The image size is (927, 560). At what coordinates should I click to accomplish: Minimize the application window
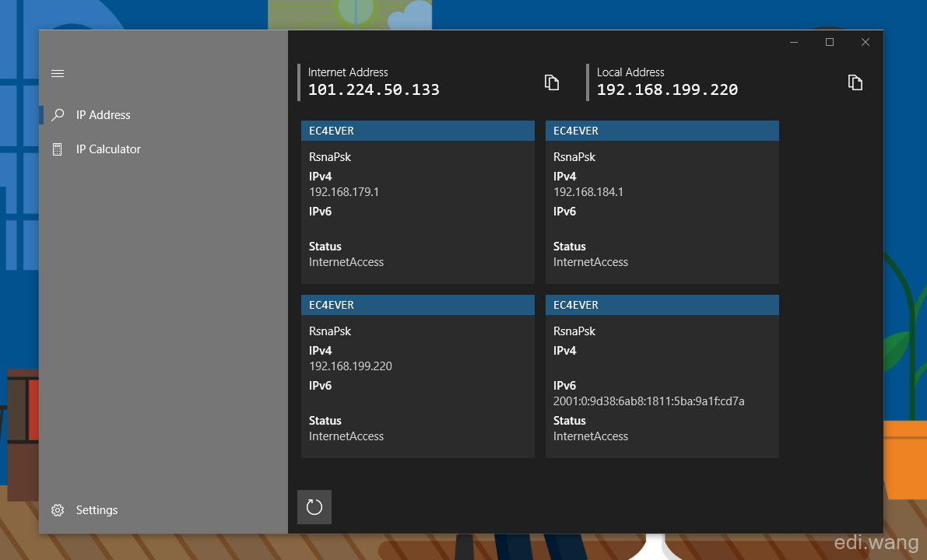pyautogui.click(x=794, y=42)
